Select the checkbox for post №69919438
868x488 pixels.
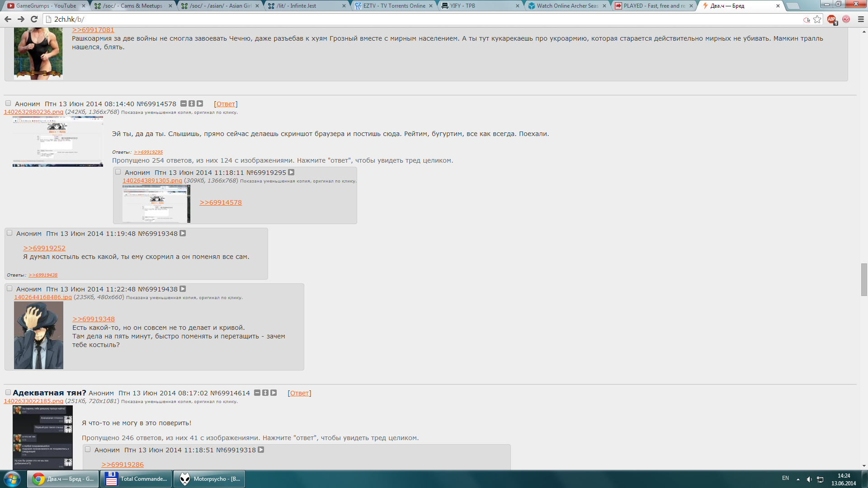click(9, 289)
